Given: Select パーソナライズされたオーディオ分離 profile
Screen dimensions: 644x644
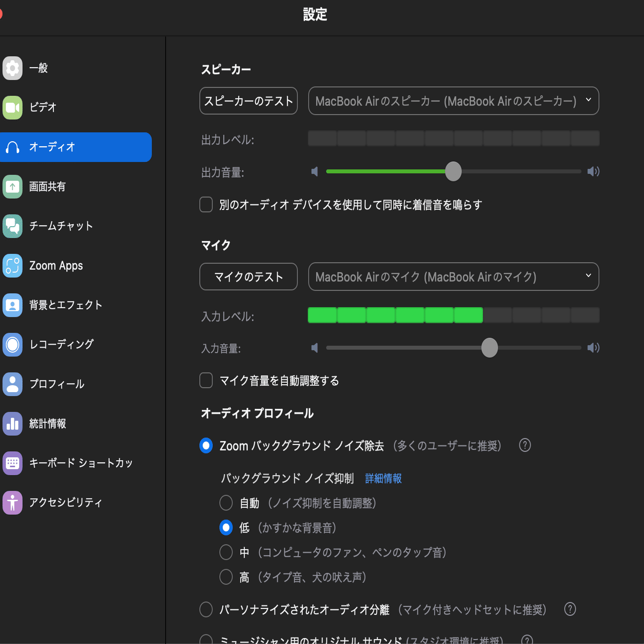Looking at the screenshot, I should [206, 609].
